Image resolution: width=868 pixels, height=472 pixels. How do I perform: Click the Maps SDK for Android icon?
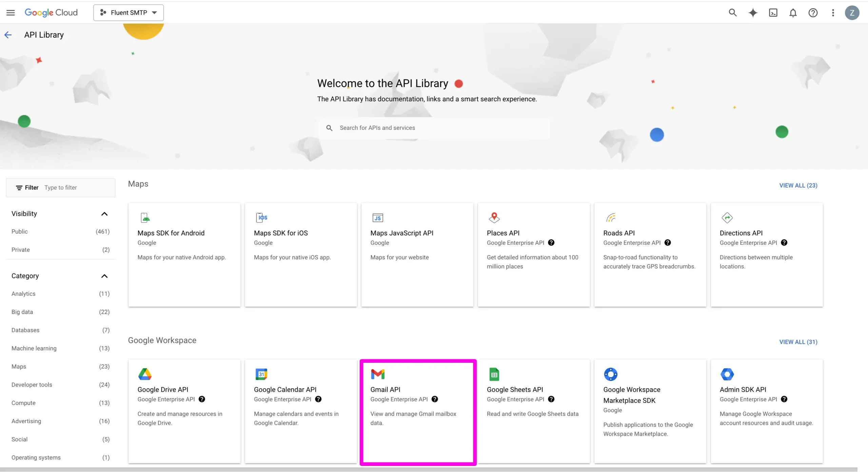coord(146,217)
